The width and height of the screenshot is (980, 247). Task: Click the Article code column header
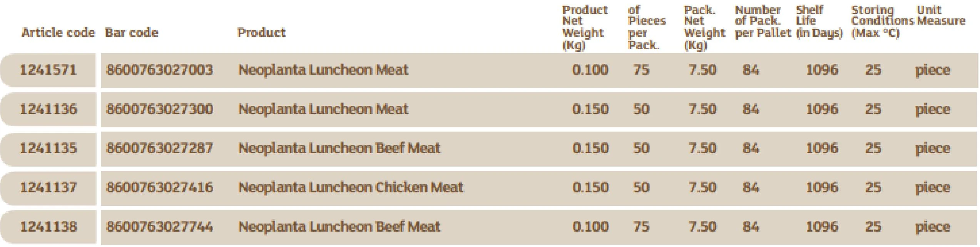[58, 33]
